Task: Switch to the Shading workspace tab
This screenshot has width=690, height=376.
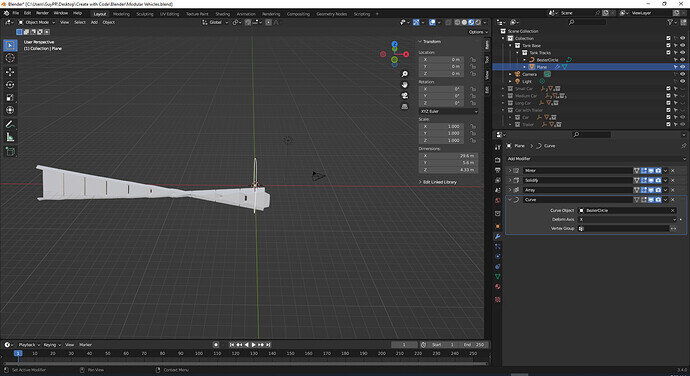Action: point(223,14)
